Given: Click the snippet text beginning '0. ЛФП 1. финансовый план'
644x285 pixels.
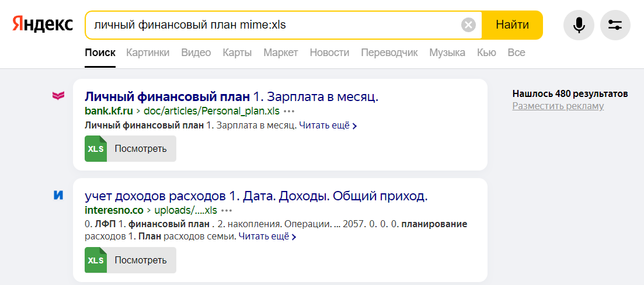Looking at the screenshot, I should [x=276, y=230].
